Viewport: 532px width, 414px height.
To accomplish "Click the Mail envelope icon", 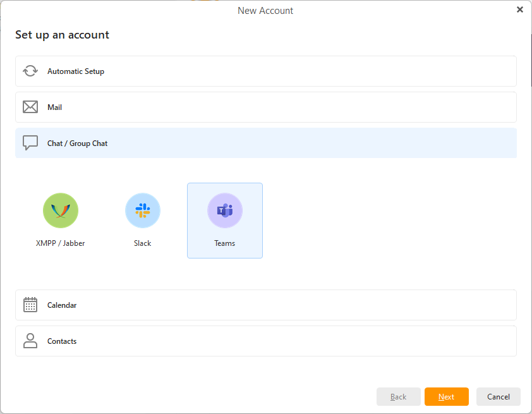I will tap(30, 107).
